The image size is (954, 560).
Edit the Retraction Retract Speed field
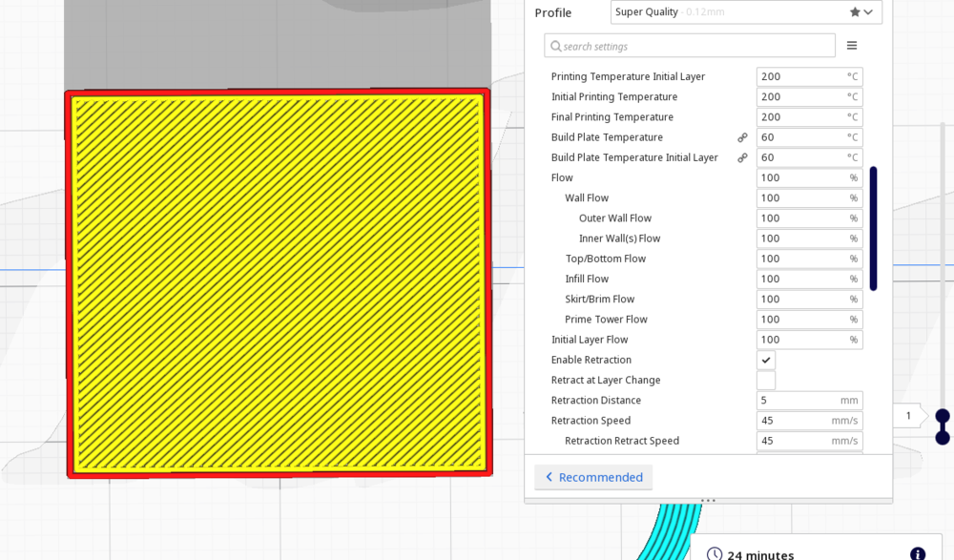pyautogui.click(x=809, y=441)
